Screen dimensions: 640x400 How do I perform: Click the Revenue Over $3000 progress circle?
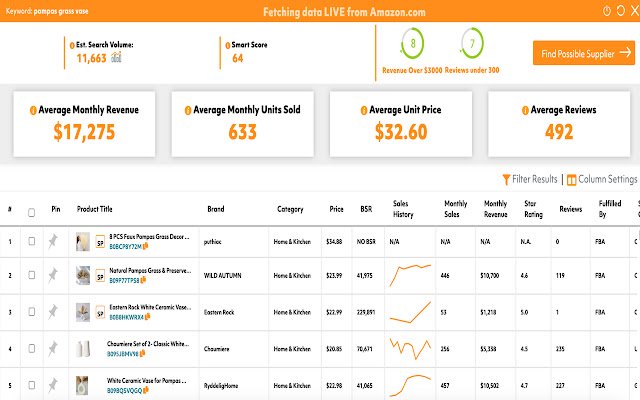pyautogui.click(x=412, y=43)
